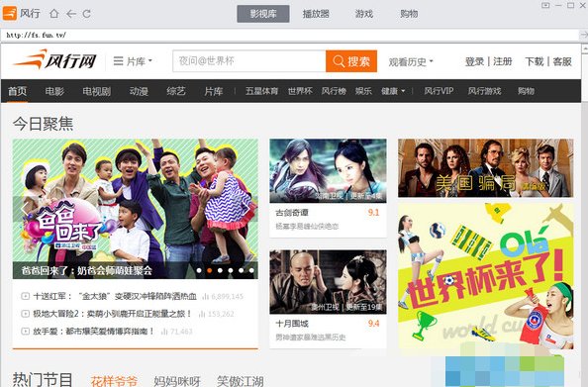Open headline 放手爱 news link

coord(94,332)
